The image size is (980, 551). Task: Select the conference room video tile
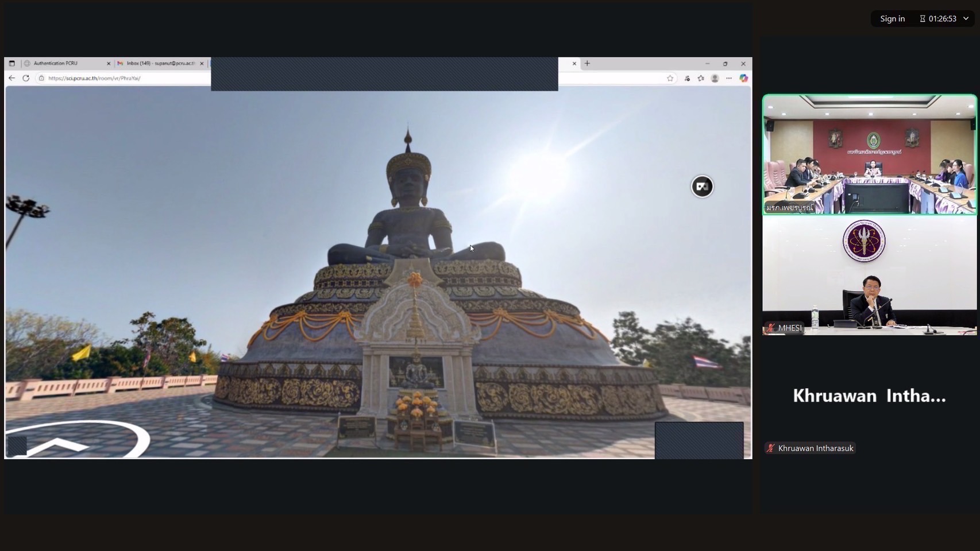tap(869, 155)
